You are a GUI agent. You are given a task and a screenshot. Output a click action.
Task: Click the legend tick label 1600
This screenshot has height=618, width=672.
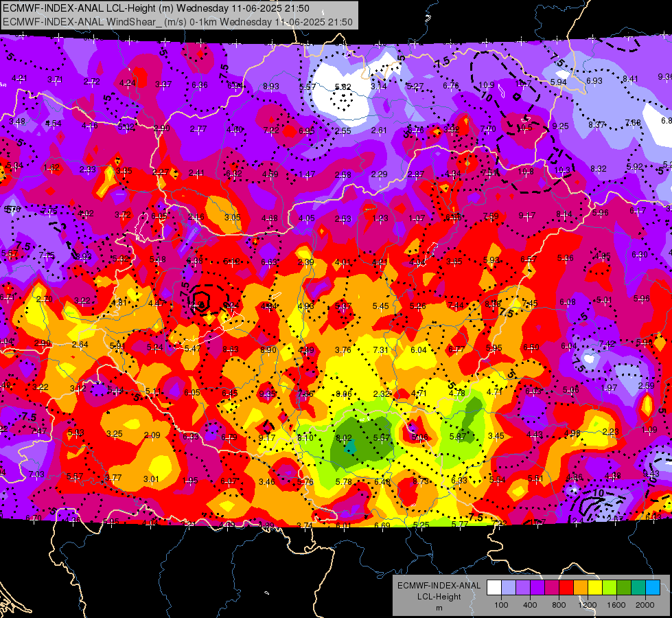point(616,605)
